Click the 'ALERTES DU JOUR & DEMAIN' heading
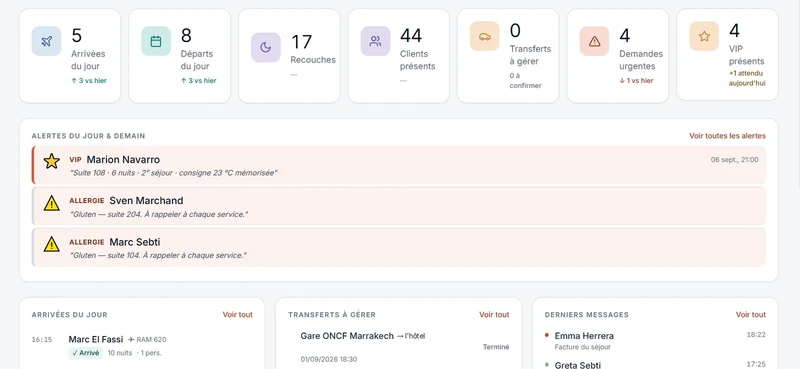 tap(88, 136)
